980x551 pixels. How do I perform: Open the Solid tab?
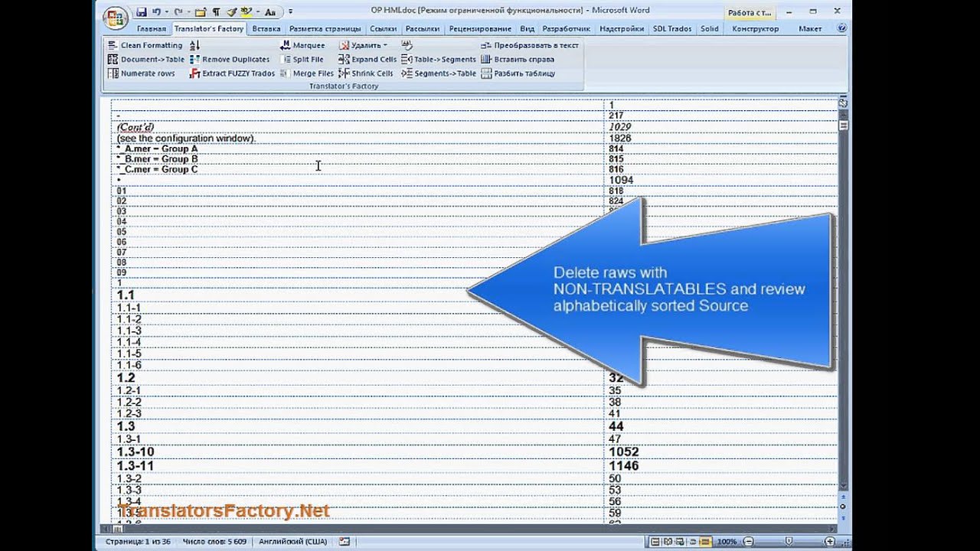pyautogui.click(x=709, y=28)
